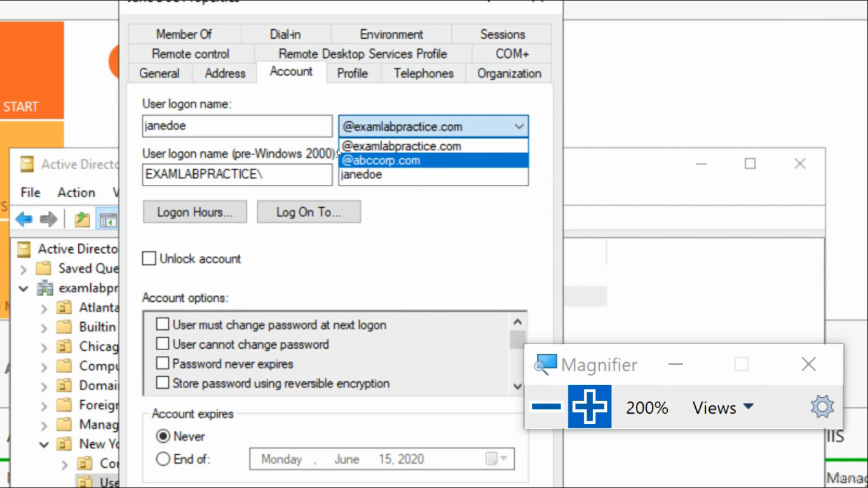The height and width of the screenshot is (488, 868).
Task: Select the Atlanta organizational unit icon
Action: 64,308
